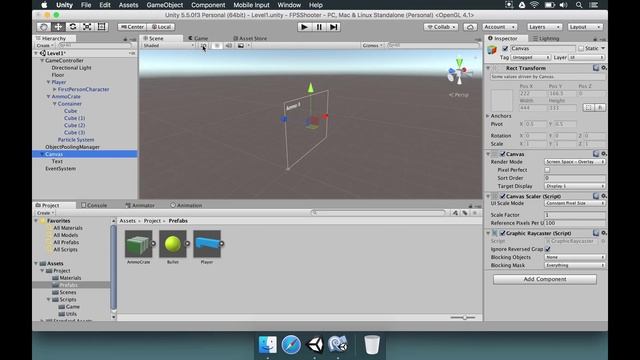Select the Rotate tool in toolbar
Screen dimensions: 640x360
[x=73, y=27]
